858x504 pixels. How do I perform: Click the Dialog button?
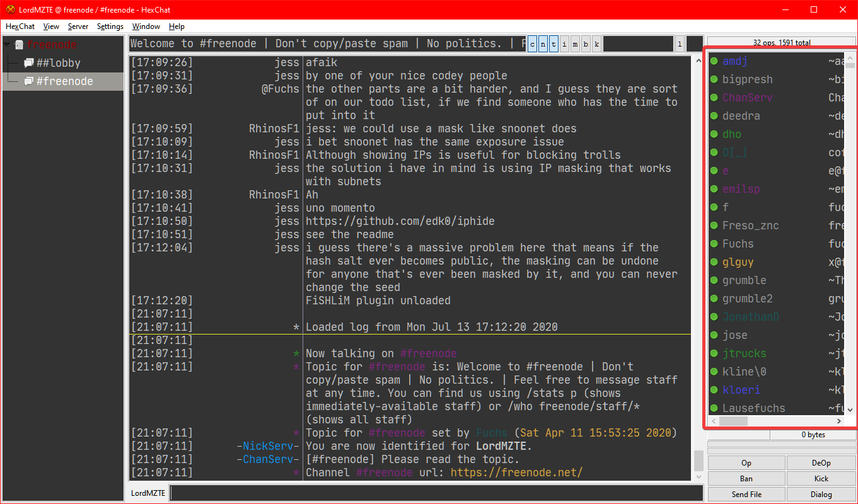pyautogui.click(x=821, y=495)
